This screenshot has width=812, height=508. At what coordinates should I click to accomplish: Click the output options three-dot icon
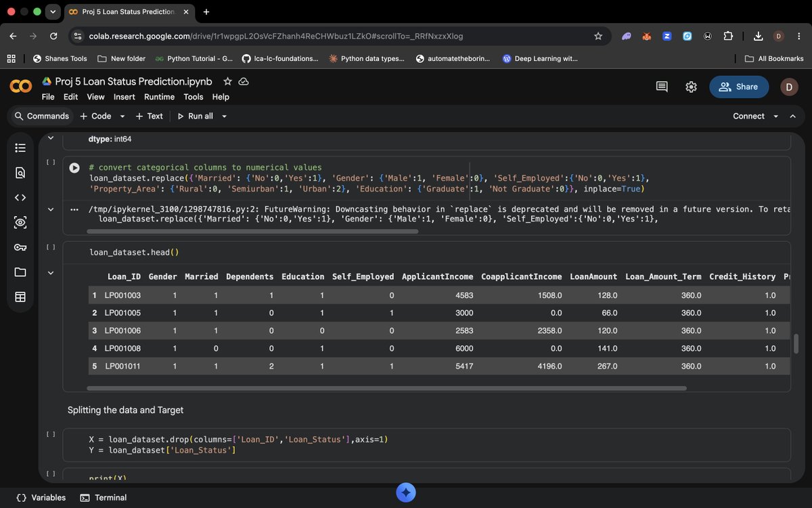tap(74, 209)
